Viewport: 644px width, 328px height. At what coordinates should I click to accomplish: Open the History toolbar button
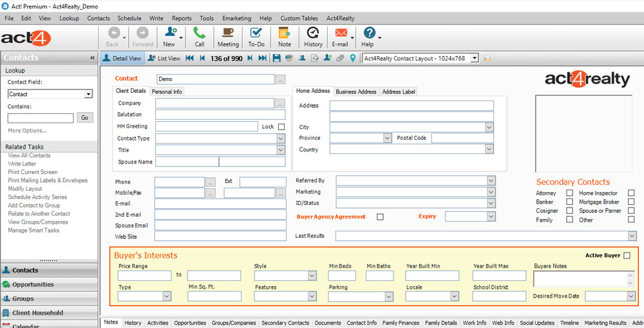(x=313, y=37)
